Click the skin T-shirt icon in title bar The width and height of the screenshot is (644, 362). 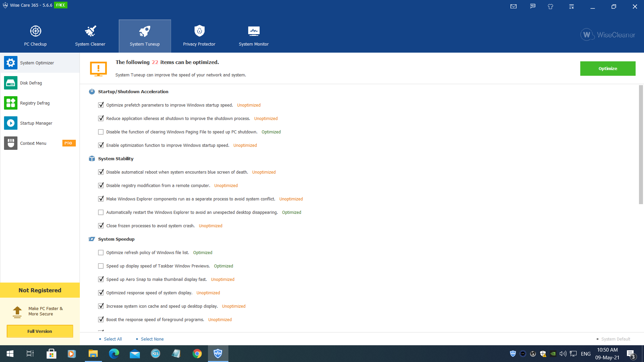550,6
